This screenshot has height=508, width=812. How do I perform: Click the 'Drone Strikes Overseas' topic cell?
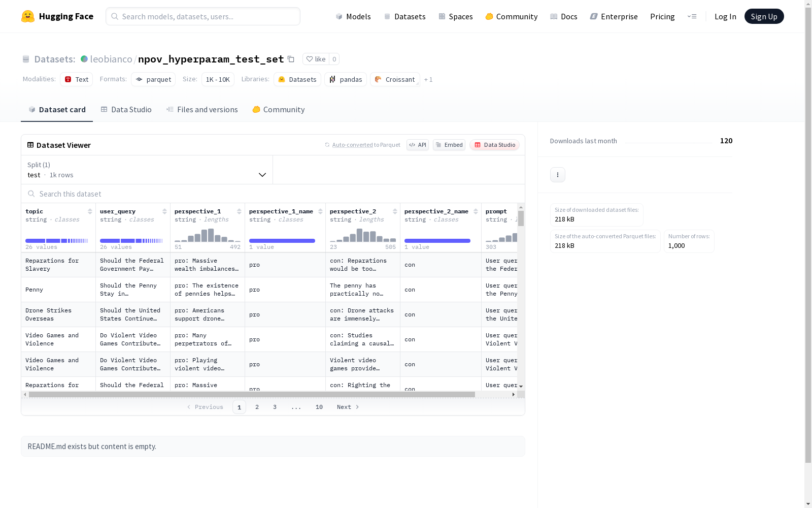58,314
